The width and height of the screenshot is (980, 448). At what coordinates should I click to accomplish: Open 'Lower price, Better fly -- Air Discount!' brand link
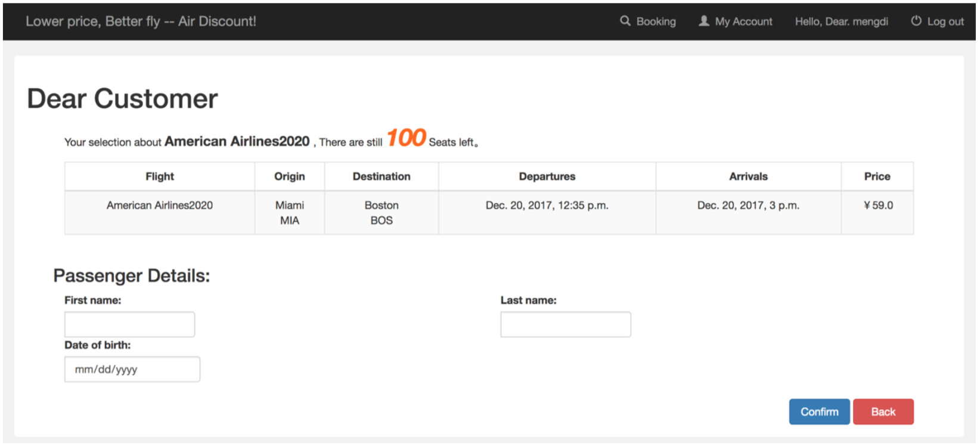click(x=141, y=21)
